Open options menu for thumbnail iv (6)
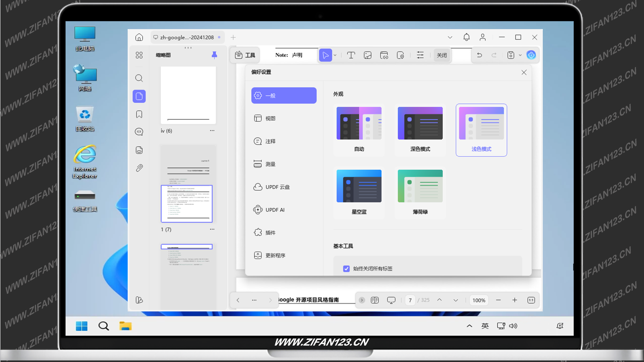This screenshot has width=644, height=362. pos(212,131)
